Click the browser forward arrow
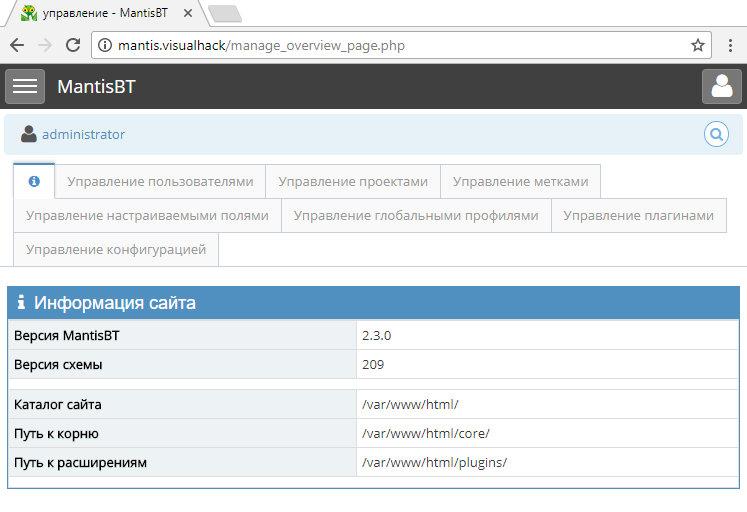Viewport: 747px width, 512px height. 45,45
